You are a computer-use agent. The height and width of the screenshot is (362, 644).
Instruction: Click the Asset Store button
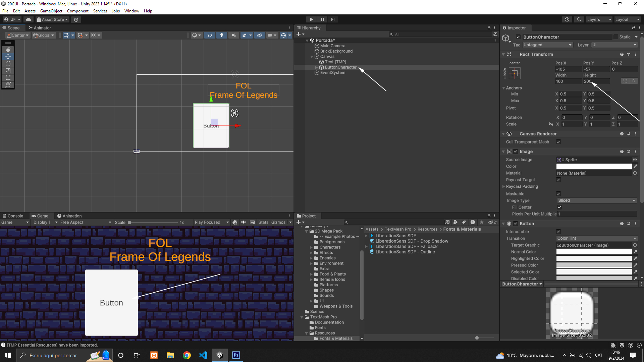53,19
